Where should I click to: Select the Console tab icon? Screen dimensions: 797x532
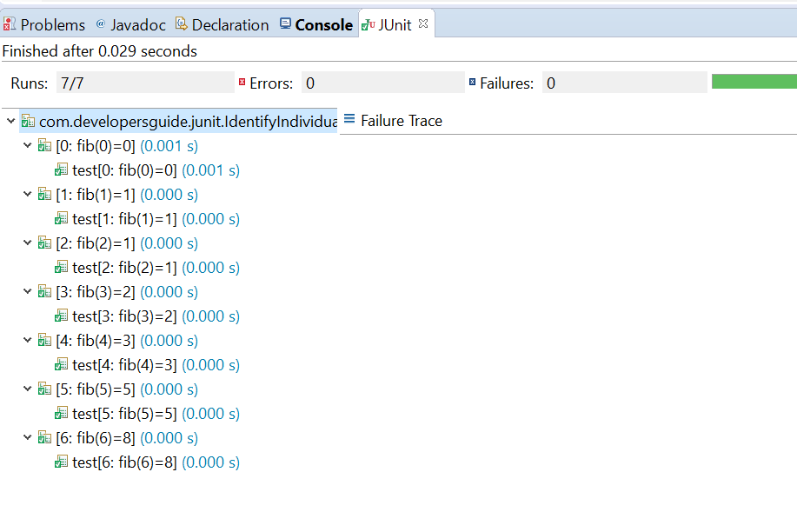point(284,23)
